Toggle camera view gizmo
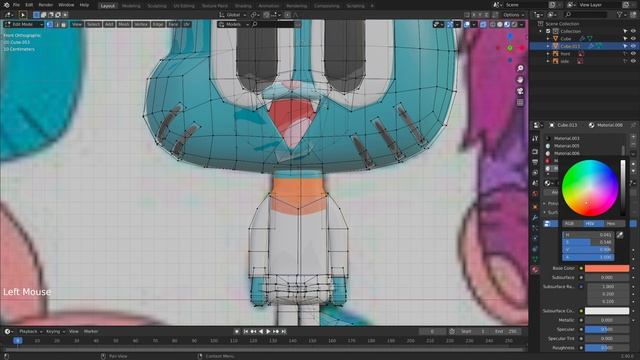Screen dimensions: 640x360 [520, 91]
